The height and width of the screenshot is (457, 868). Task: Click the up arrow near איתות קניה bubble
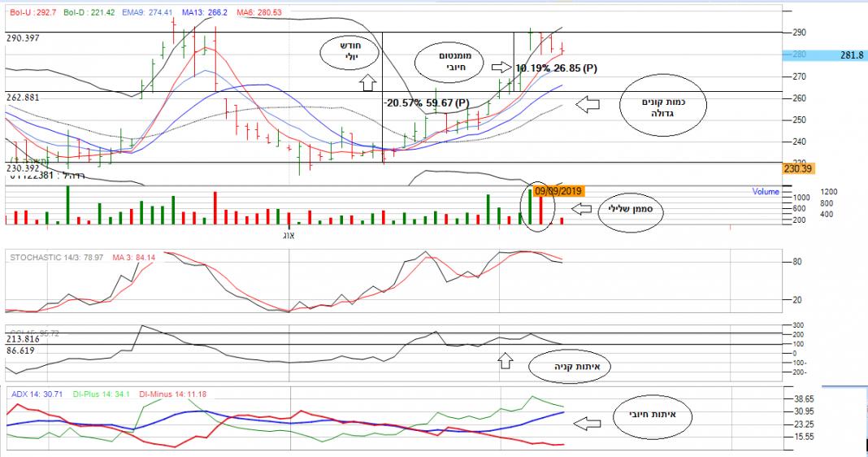[506, 360]
